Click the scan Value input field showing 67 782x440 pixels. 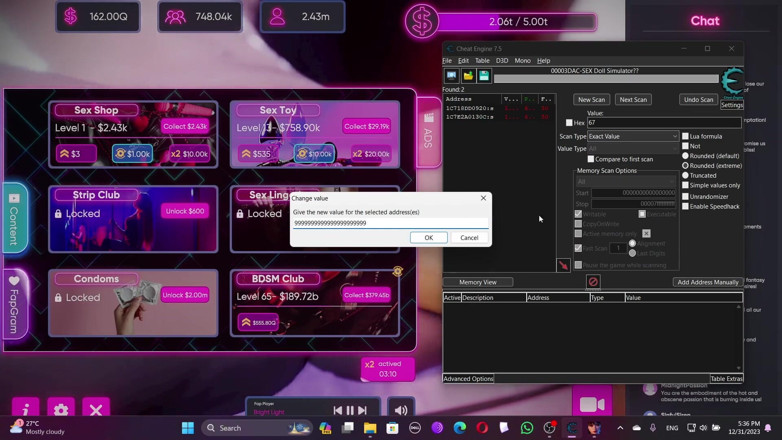pyautogui.click(x=664, y=123)
